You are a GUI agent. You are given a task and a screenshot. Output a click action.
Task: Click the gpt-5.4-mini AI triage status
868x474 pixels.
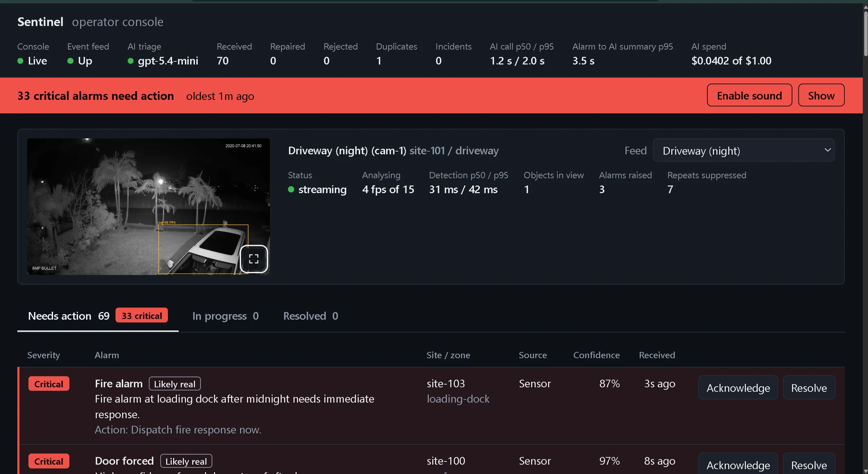(163, 61)
